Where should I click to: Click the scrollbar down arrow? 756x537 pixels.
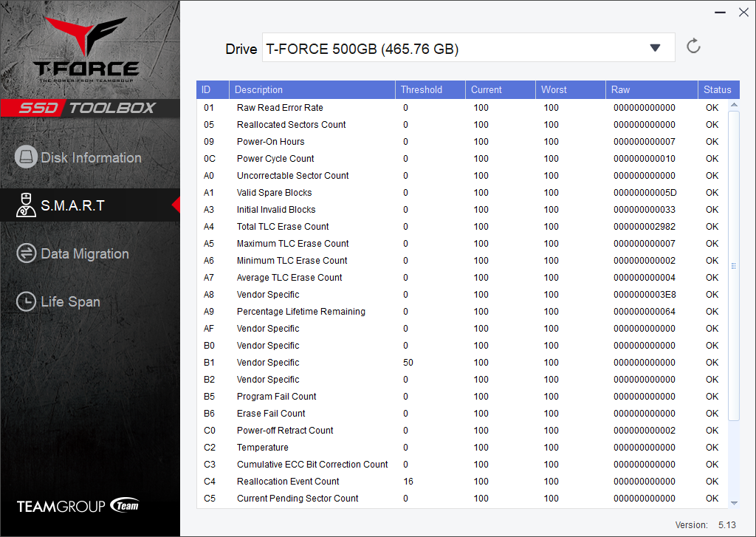pos(734,503)
